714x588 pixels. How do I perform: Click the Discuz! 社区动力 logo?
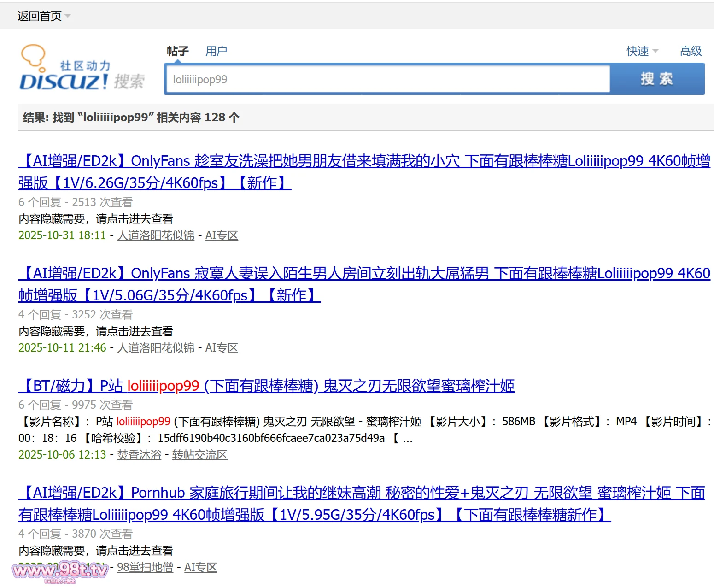[81, 69]
